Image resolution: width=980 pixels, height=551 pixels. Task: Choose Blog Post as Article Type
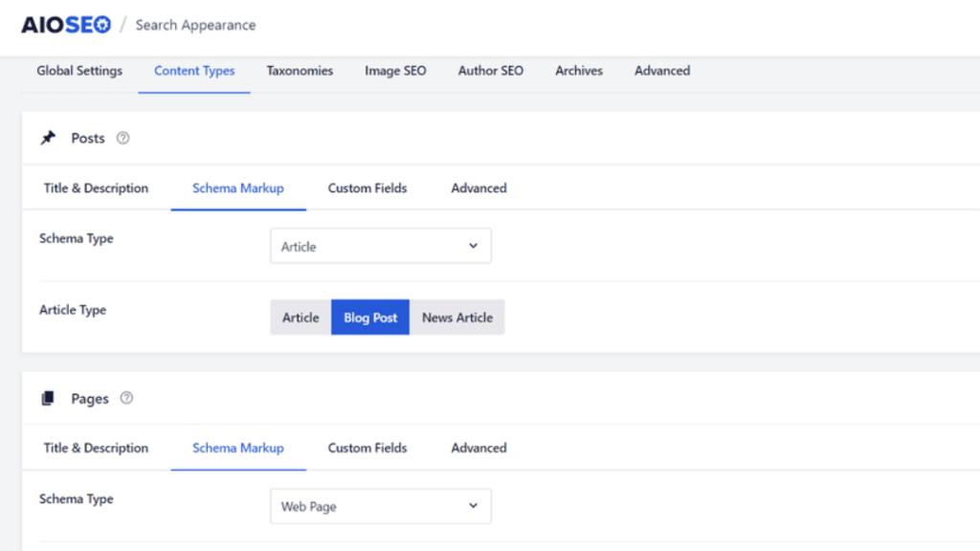(x=370, y=318)
